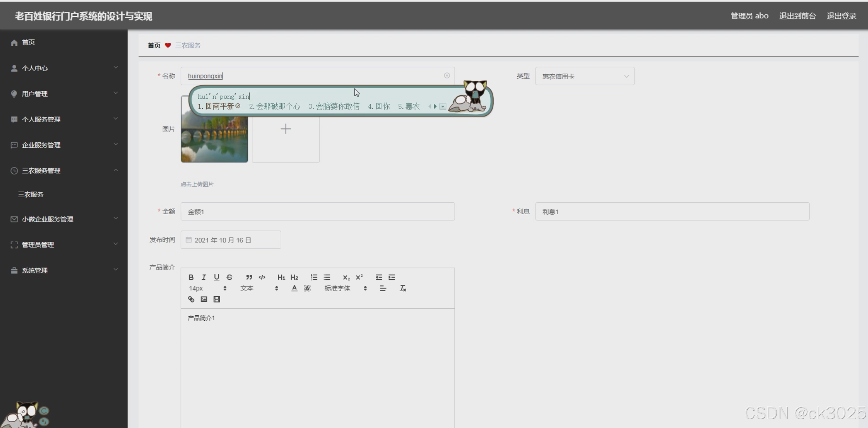Insert a blockquote via quote icon
The width and height of the screenshot is (868, 428).
click(x=249, y=277)
